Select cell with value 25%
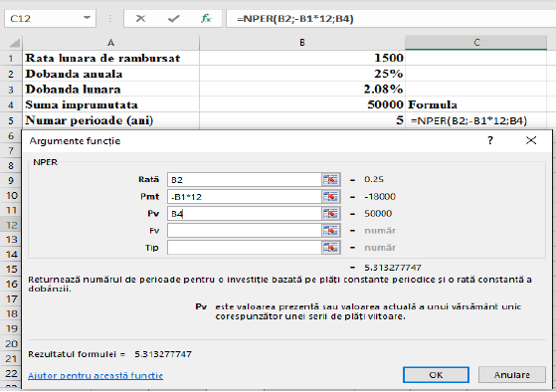The height and width of the screenshot is (392, 556). click(x=302, y=74)
